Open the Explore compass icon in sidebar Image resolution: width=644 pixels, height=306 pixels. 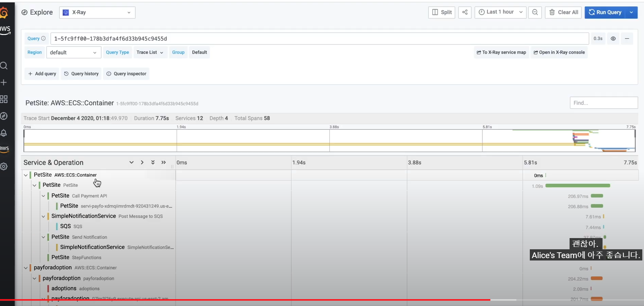[4, 116]
